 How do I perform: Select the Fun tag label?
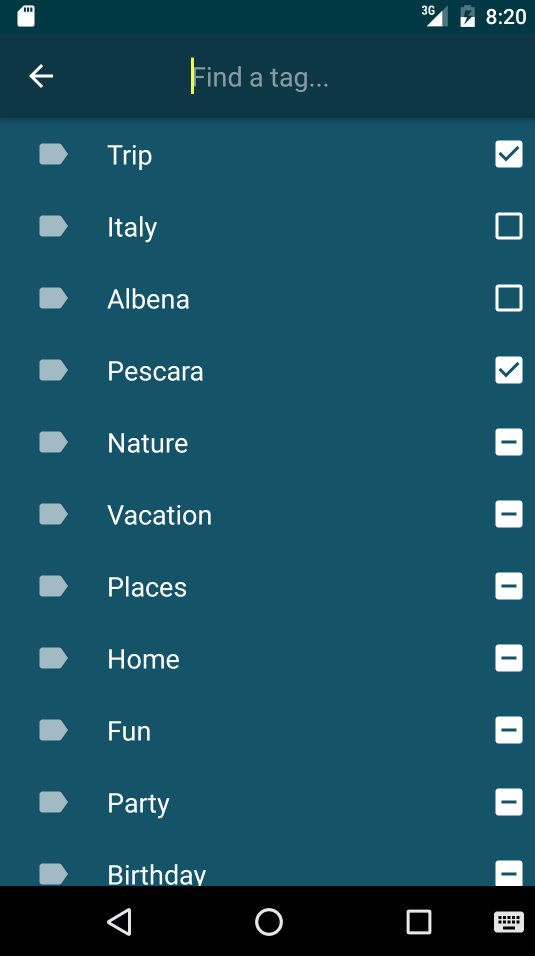coord(129,731)
